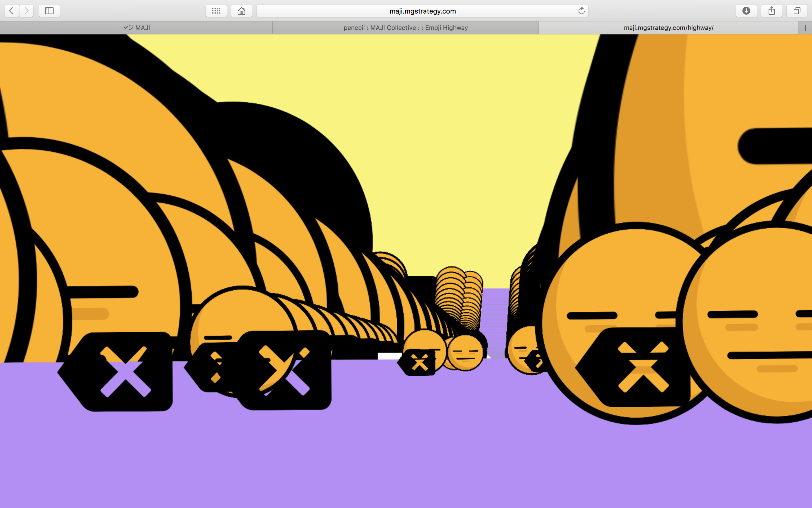
Task: Show the Safari sidebar
Action: [x=49, y=11]
